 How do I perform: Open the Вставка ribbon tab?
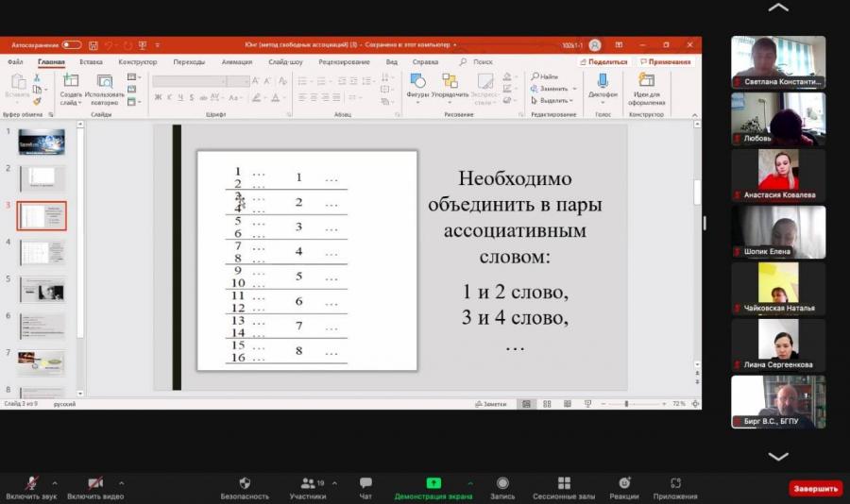pos(91,61)
